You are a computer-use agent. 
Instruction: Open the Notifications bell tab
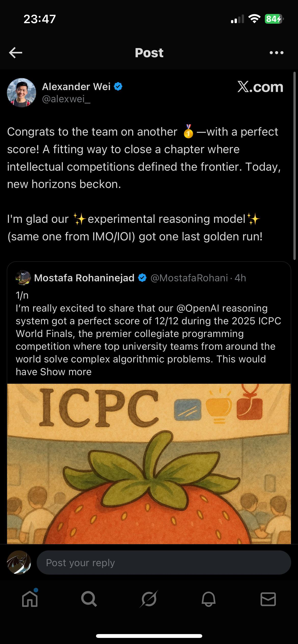209,599
